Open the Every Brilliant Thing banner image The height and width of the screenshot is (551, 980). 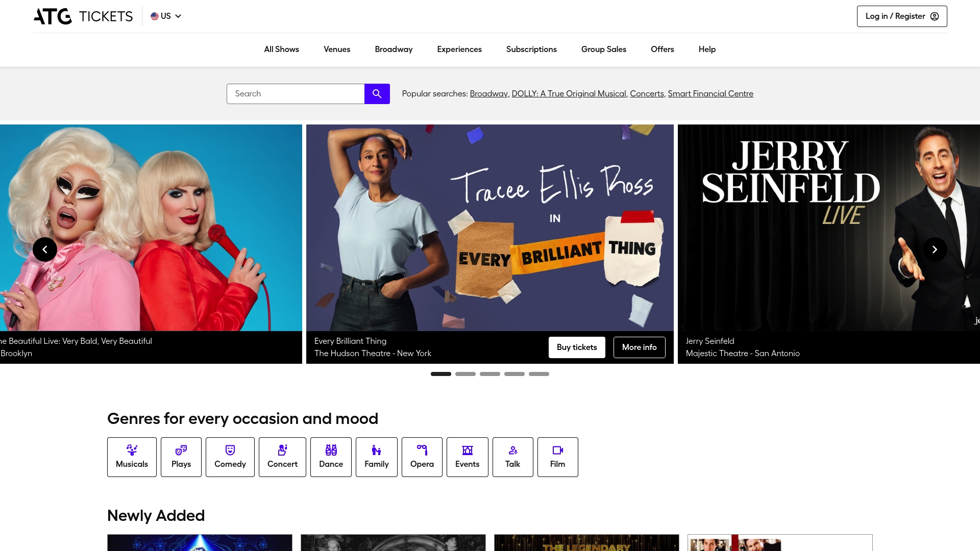click(x=490, y=228)
